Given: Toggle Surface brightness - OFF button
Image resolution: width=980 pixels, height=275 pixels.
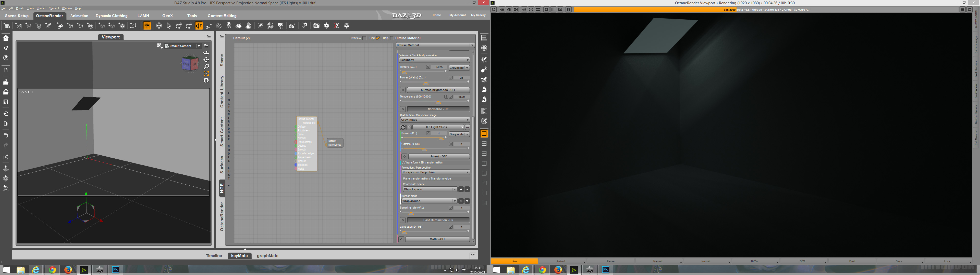Looking at the screenshot, I should click(x=438, y=90).
